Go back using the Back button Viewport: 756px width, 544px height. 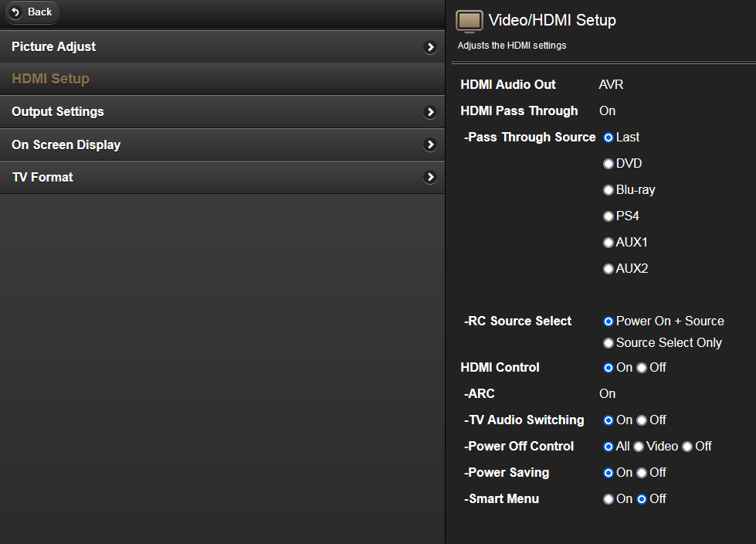[32, 12]
